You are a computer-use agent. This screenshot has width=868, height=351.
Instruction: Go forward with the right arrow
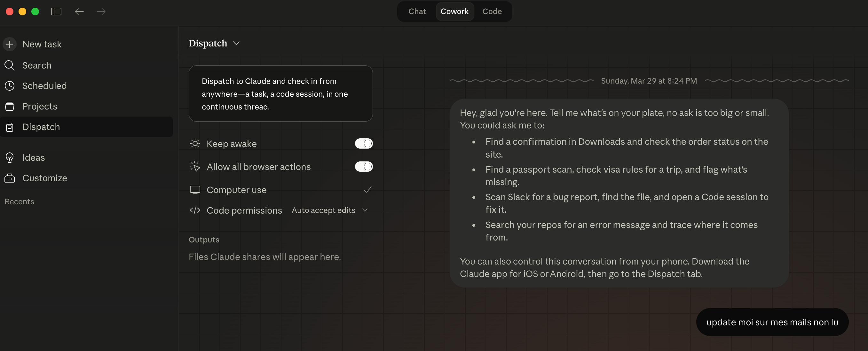[x=101, y=12]
